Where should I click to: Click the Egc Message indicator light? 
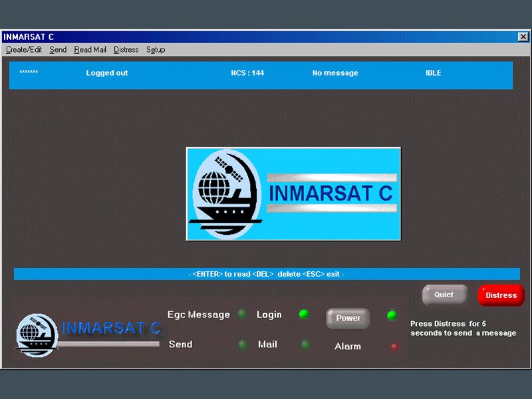tap(243, 315)
